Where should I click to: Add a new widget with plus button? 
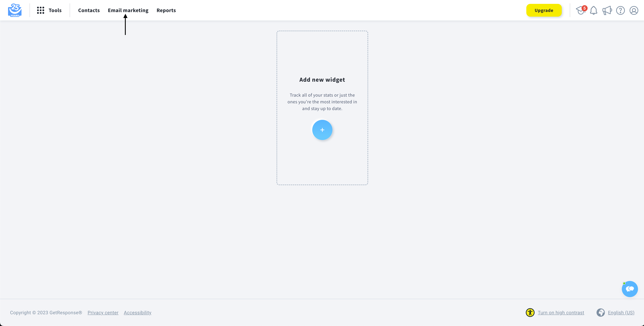pyautogui.click(x=322, y=130)
